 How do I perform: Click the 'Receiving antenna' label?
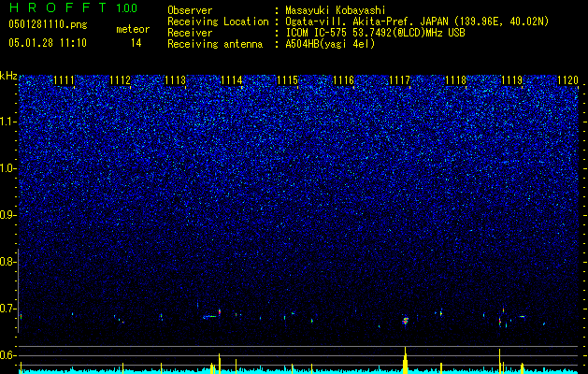(x=215, y=44)
